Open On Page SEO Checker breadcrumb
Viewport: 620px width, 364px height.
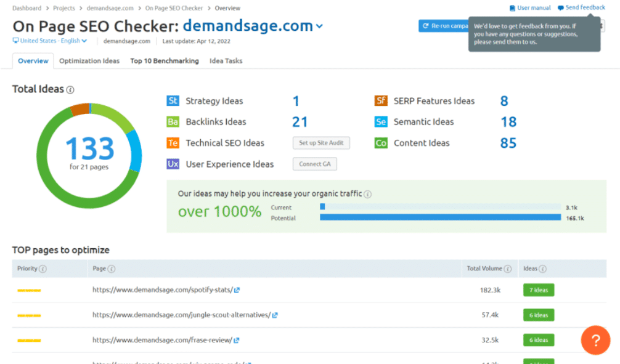(174, 8)
